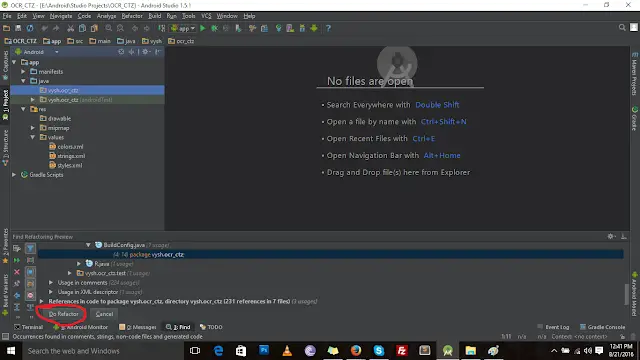Toggle the write access filter button

30,284
